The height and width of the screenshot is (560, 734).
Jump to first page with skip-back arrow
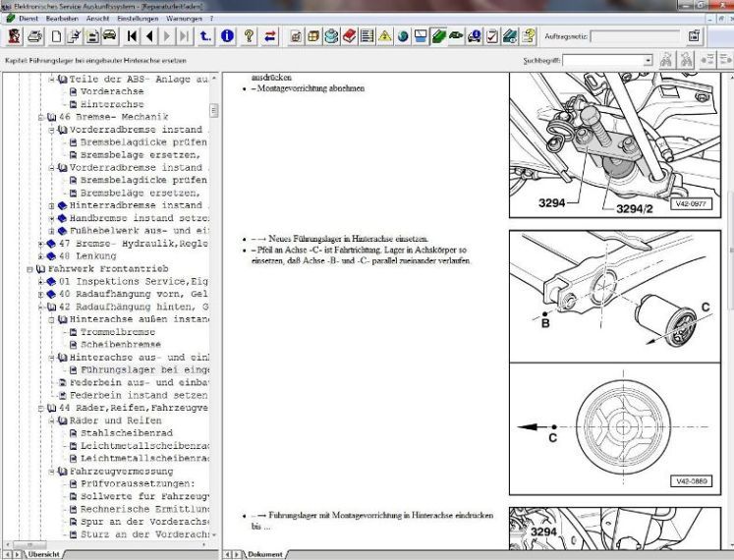(x=133, y=36)
